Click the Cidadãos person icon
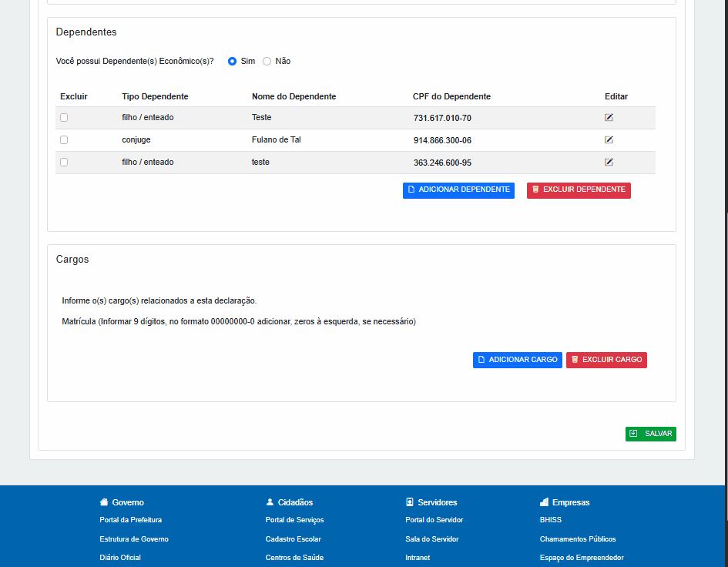 [270, 502]
